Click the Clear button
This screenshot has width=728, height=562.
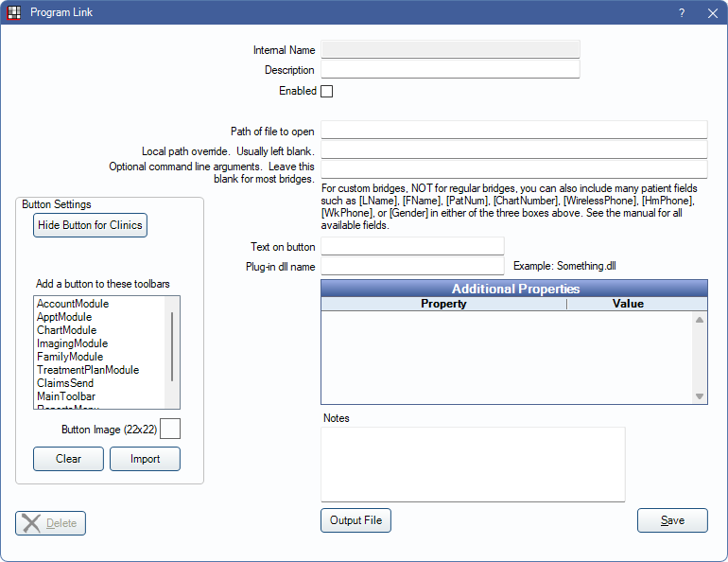68,459
